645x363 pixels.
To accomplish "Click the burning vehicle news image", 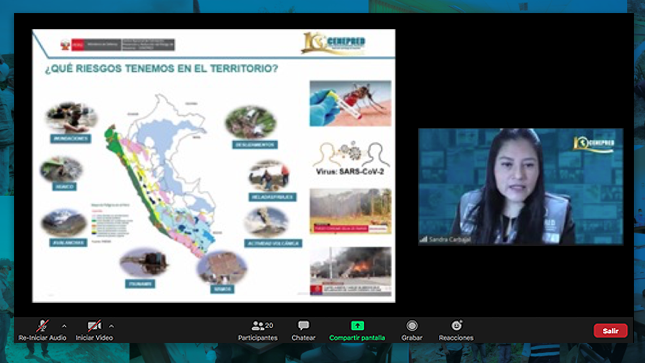I will click(x=350, y=271).
